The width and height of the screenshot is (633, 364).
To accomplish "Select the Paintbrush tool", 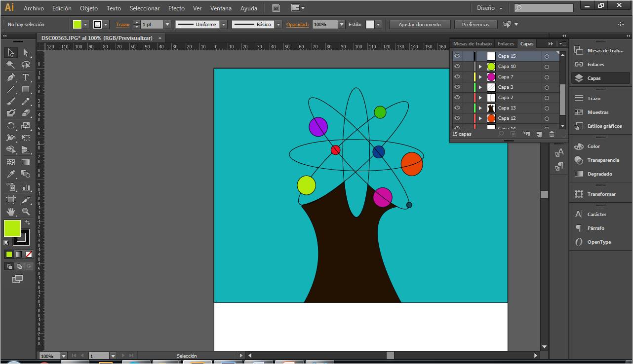I will click(11, 101).
